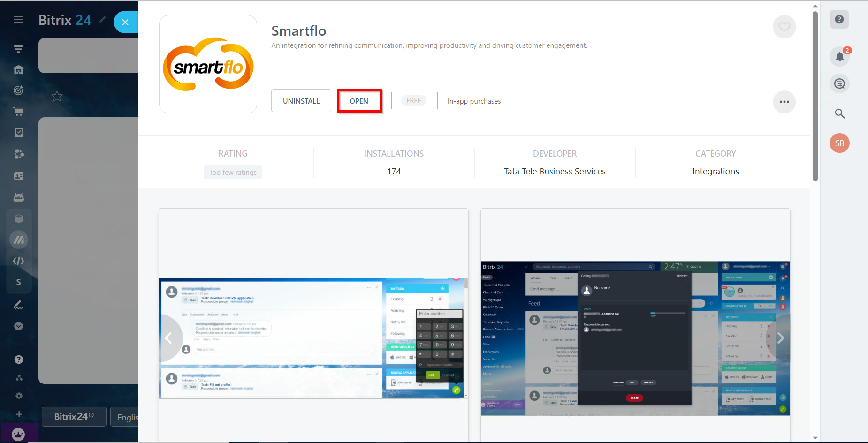
Task: Click the Bitrix24 footer button
Action: [x=74, y=417]
